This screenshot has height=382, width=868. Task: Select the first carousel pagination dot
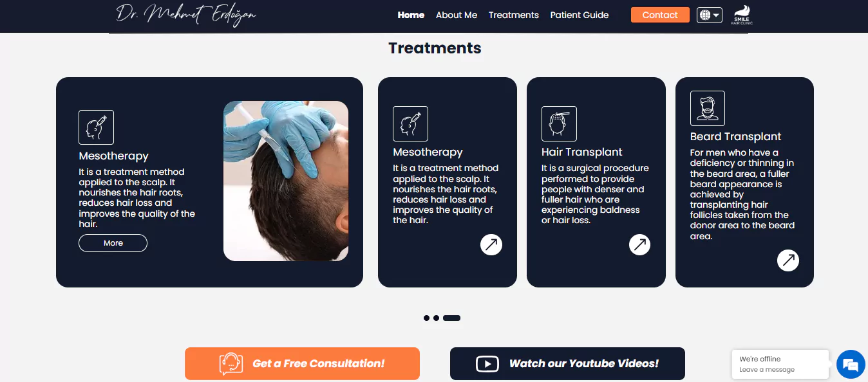tap(426, 318)
